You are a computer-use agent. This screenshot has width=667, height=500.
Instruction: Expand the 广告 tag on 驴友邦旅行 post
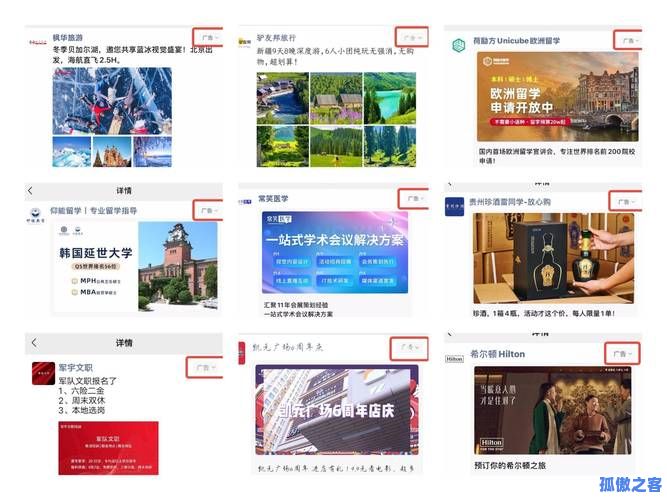tap(413, 38)
